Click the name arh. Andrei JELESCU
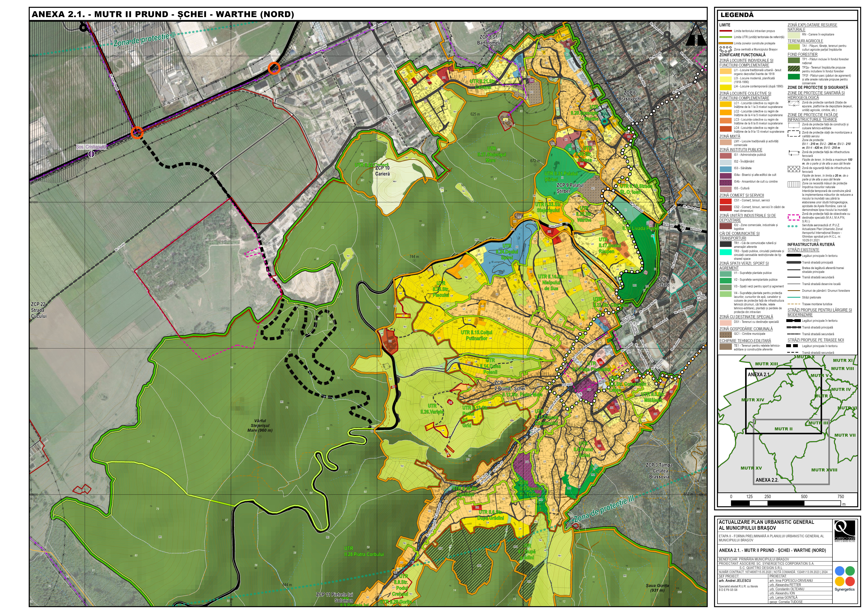 735,581
